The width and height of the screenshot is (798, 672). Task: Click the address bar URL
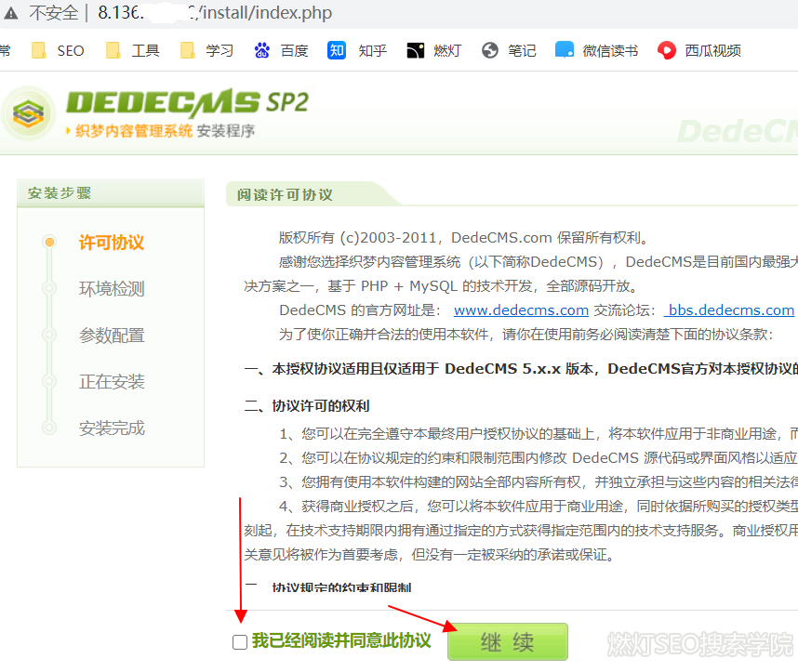[214, 13]
